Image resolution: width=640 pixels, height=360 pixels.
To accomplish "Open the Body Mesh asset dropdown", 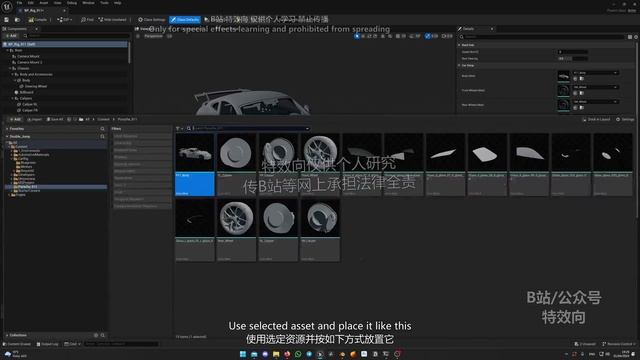I will pyautogui.click(x=596, y=73).
